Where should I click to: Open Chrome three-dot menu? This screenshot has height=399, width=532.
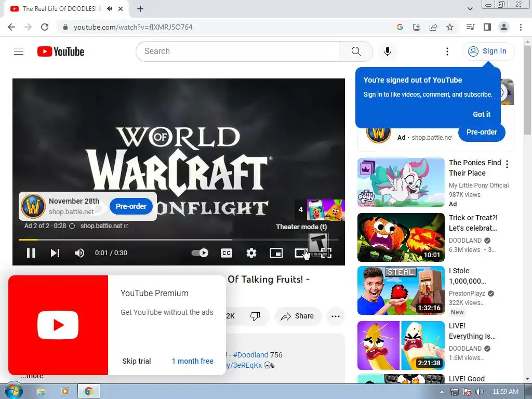pyautogui.click(x=521, y=27)
